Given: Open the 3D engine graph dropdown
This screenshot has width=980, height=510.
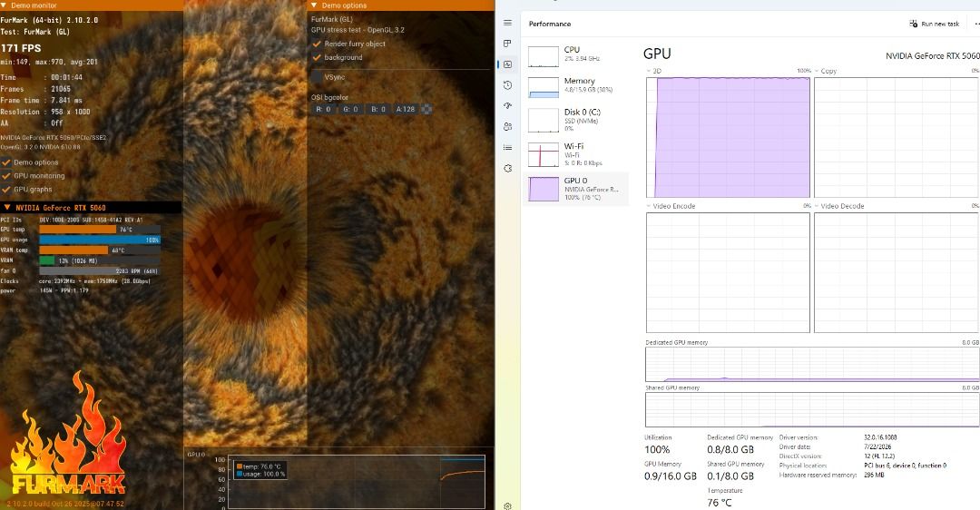Looking at the screenshot, I should (649, 72).
